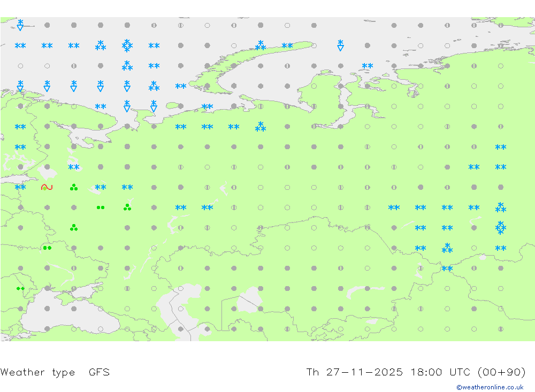
Task: Click triple-snowflake symbol ending the four double-snowflake row
Action: (501, 207)
